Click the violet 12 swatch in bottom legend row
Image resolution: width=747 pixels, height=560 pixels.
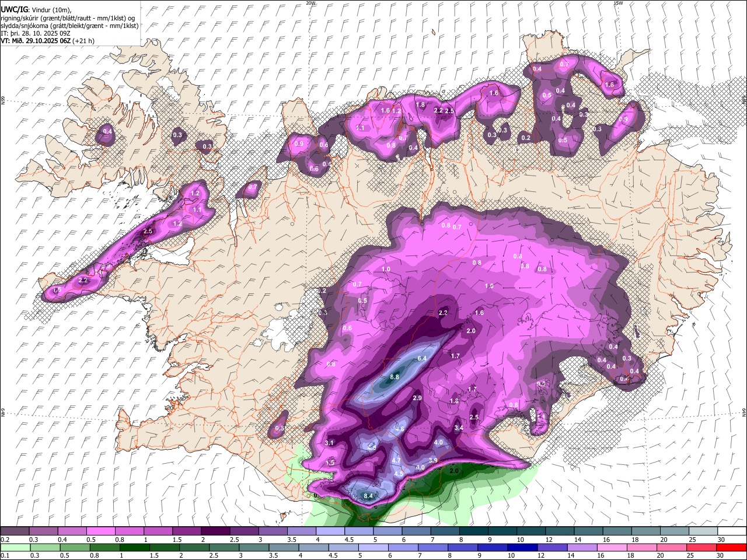coord(551,547)
